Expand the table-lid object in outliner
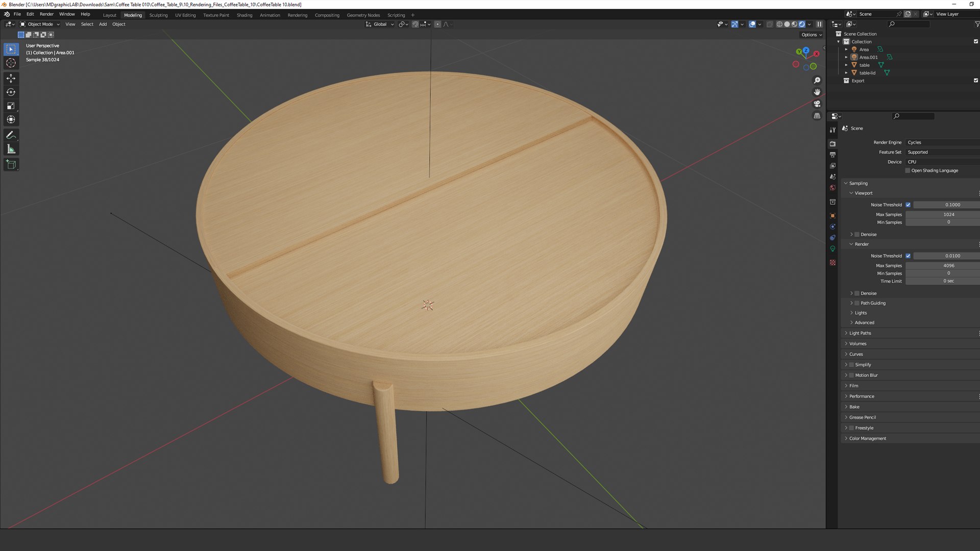The width and height of the screenshot is (980, 551). 846,73
